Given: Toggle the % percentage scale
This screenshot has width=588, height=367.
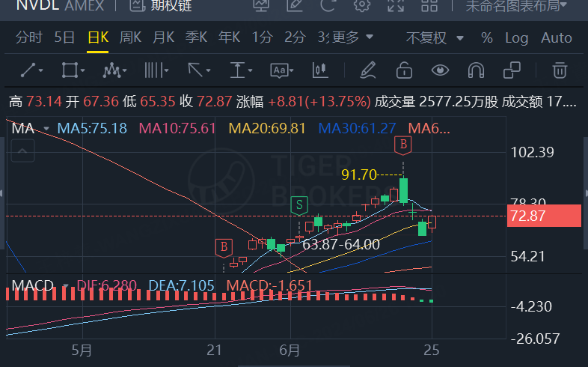Looking at the screenshot, I should [487, 38].
